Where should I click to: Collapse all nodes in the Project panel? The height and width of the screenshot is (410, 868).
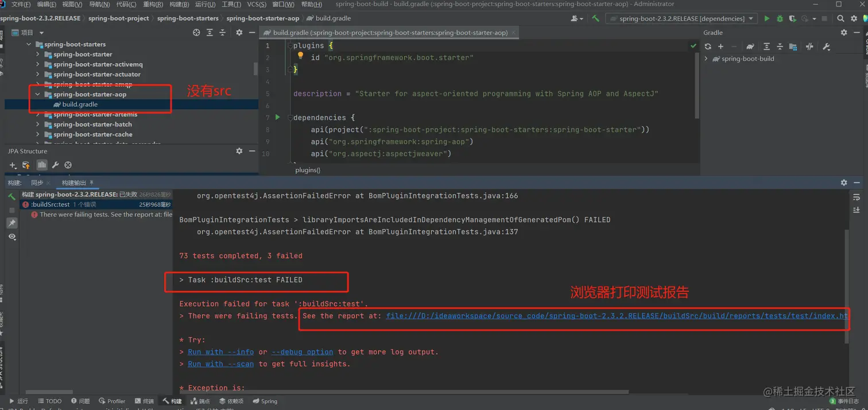coord(222,33)
